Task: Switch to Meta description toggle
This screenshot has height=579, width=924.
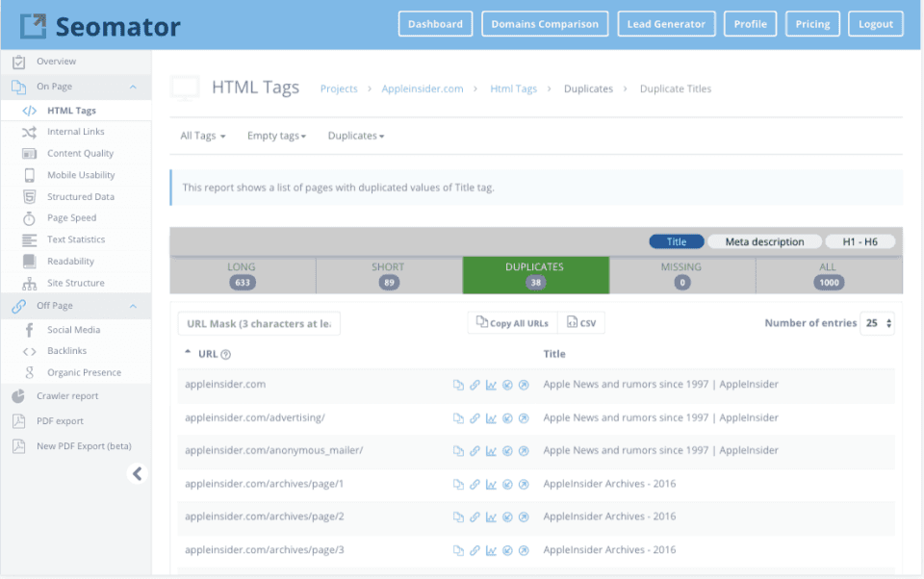Action: [x=764, y=242]
